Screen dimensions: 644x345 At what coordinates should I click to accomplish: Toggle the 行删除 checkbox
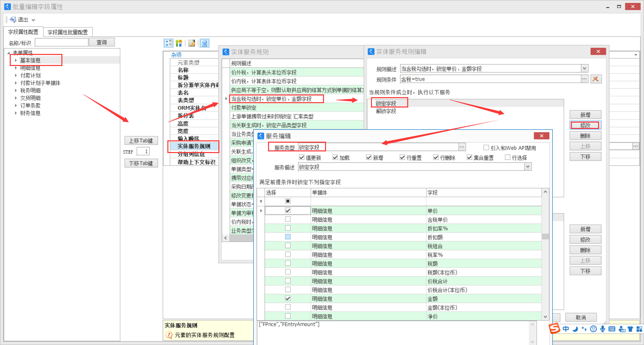(x=436, y=157)
